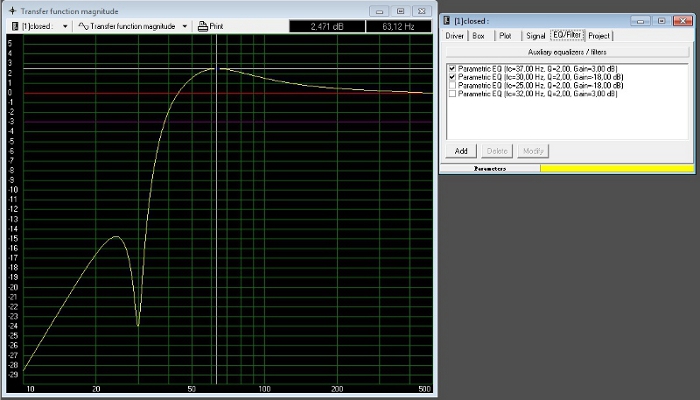The image size is (700, 400).
Task: Enable the Parametric EQ fc=32,00 Hz filter
Action: [452, 93]
